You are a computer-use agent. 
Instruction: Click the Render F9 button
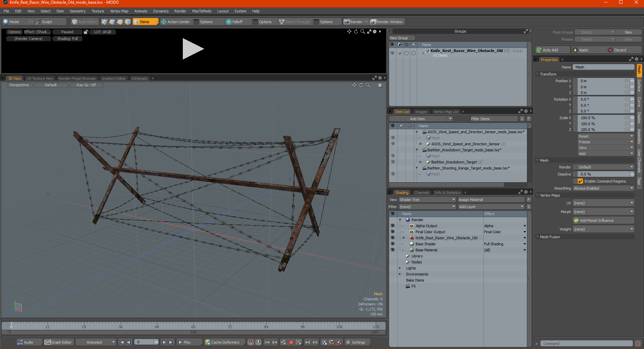(x=356, y=22)
